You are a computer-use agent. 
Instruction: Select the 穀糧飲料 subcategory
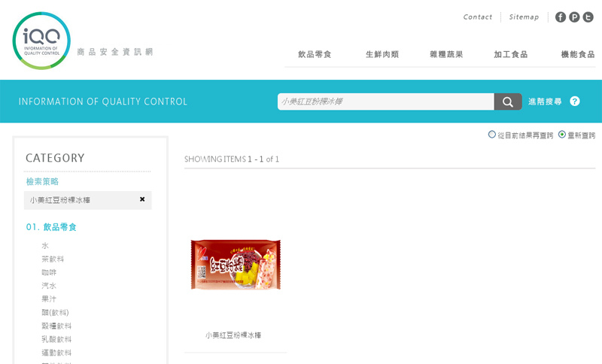click(56, 326)
